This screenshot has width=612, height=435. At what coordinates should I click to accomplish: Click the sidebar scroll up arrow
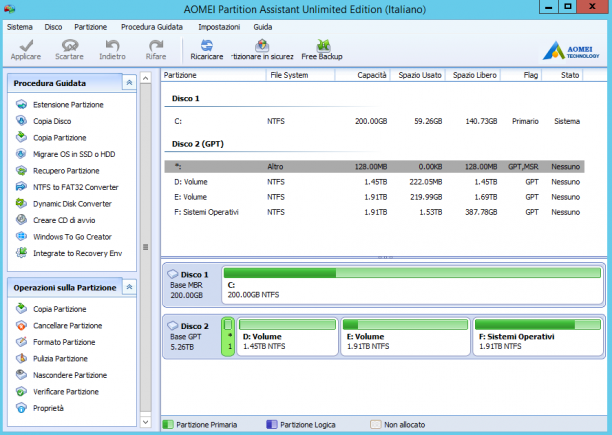(x=146, y=78)
